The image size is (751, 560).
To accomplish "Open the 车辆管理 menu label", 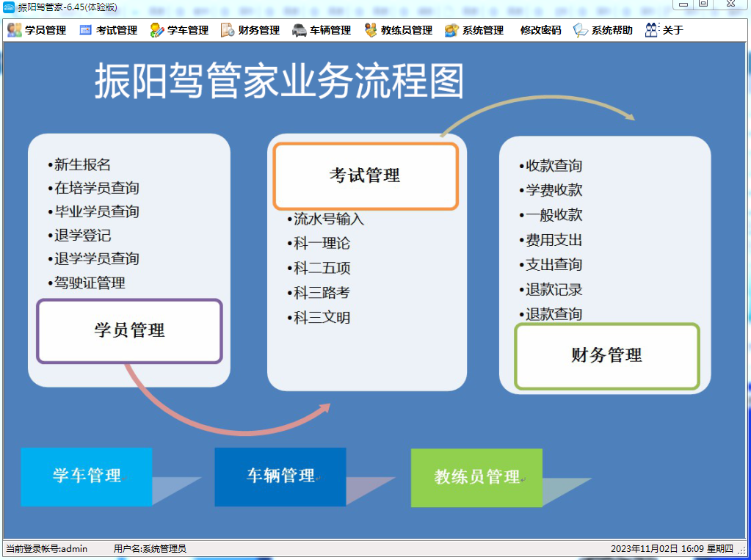I will point(330,30).
